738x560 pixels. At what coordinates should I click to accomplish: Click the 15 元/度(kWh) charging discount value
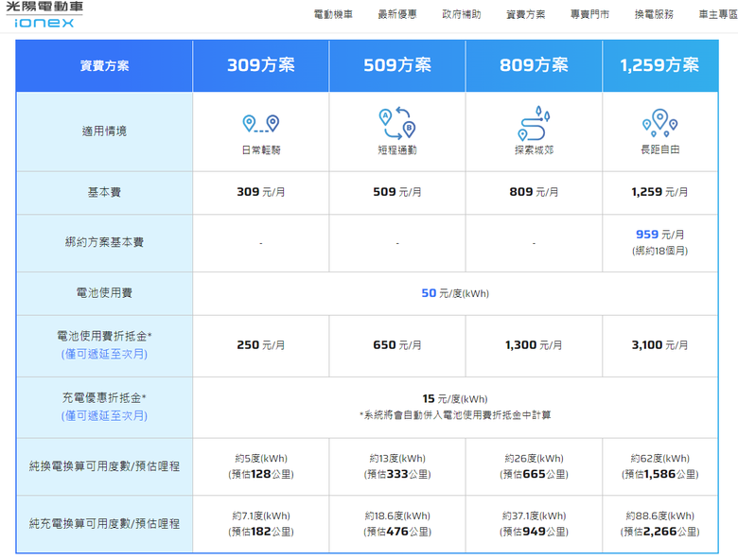point(455,399)
